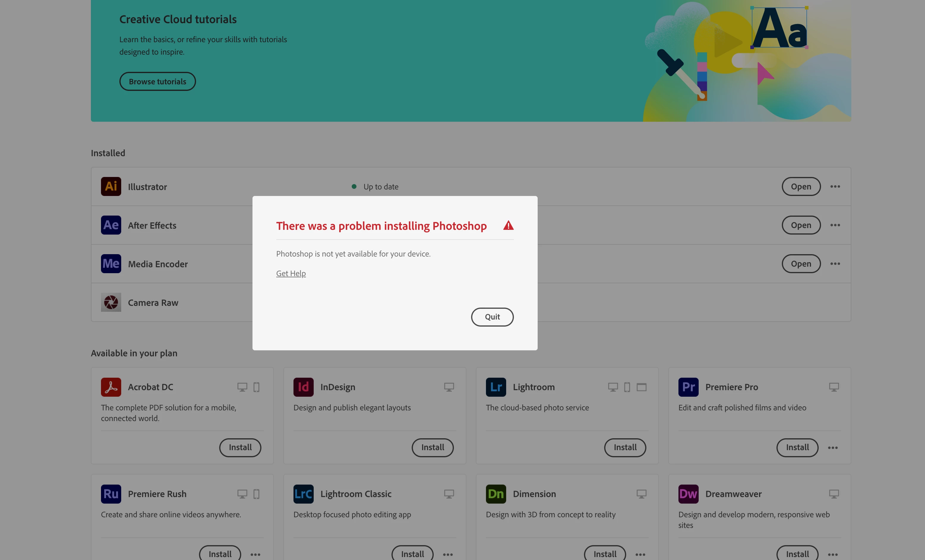925x560 pixels.
Task: Click 'Desktop focused photo editing app' description
Action: click(x=352, y=515)
